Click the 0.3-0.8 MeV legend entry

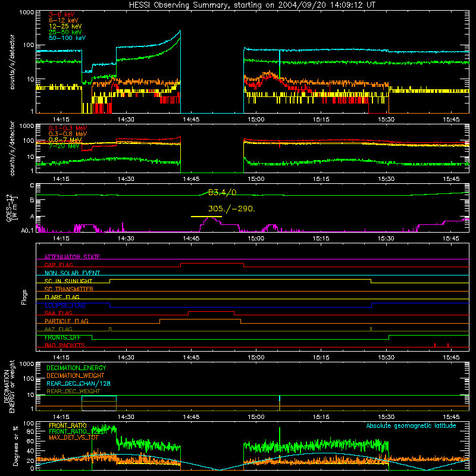pos(68,134)
